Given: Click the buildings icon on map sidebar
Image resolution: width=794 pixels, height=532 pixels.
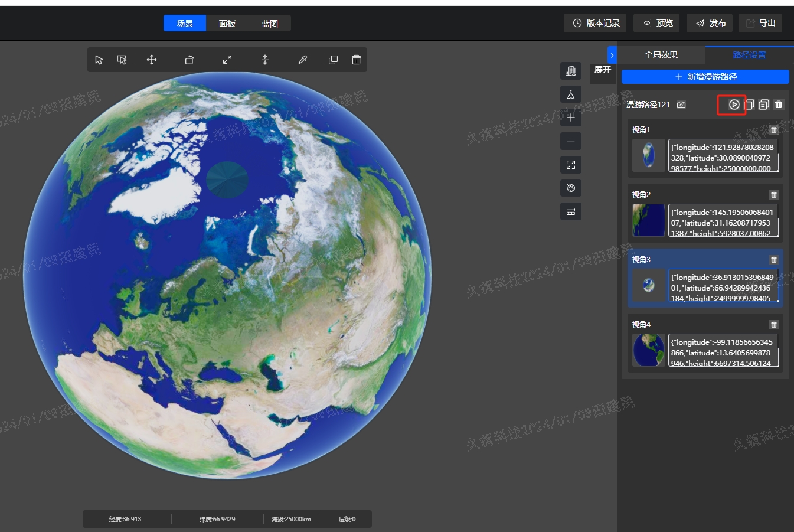Looking at the screenshot, I should (x=571, y=71).
